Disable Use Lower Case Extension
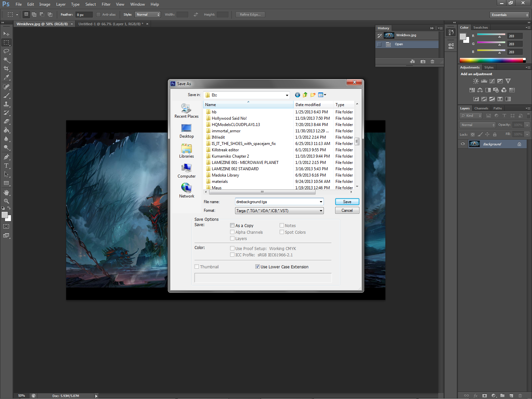This screenshot has width=532, height=399. 257,267
